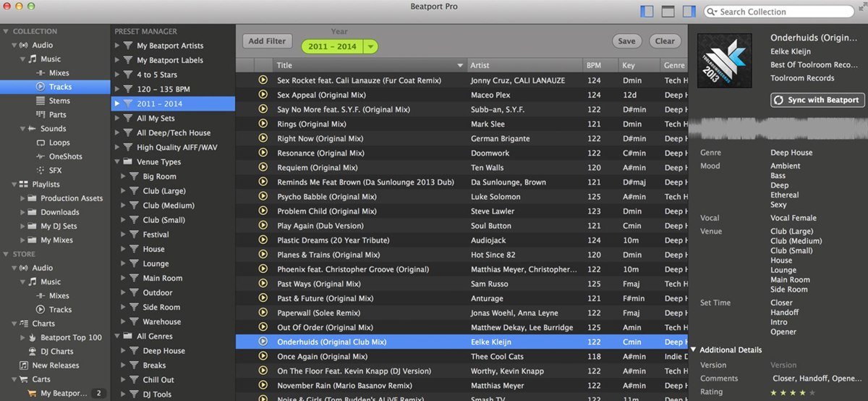Sort tracks by Artist column header
This screenshot has height=401, width=868.
click(524, 65)
